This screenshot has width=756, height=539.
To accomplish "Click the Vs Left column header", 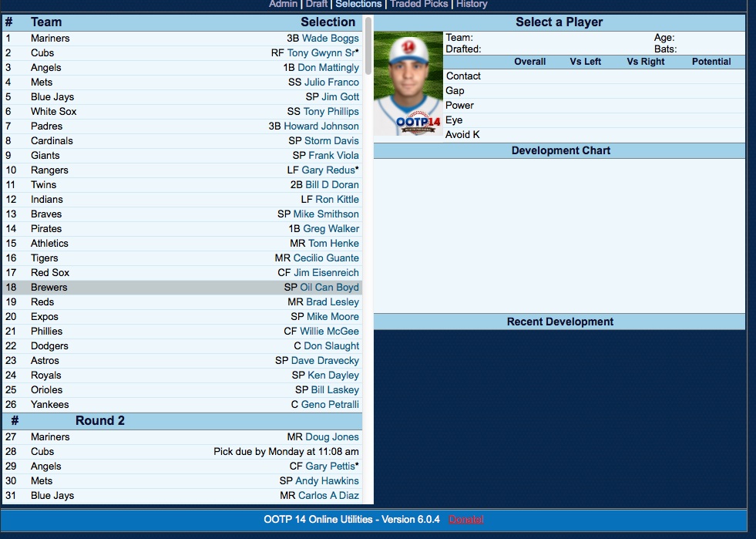I will point(586,62).
